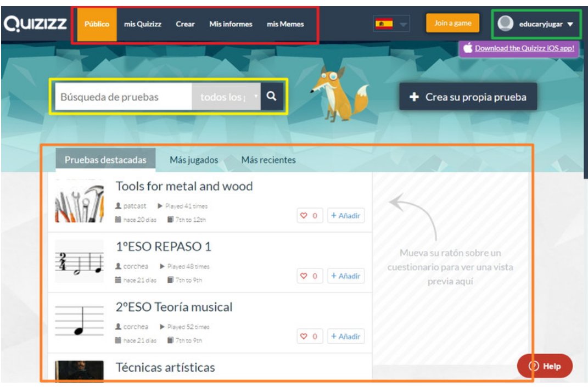Click the Búsqueda de pruebas search field

pos(124,97)
